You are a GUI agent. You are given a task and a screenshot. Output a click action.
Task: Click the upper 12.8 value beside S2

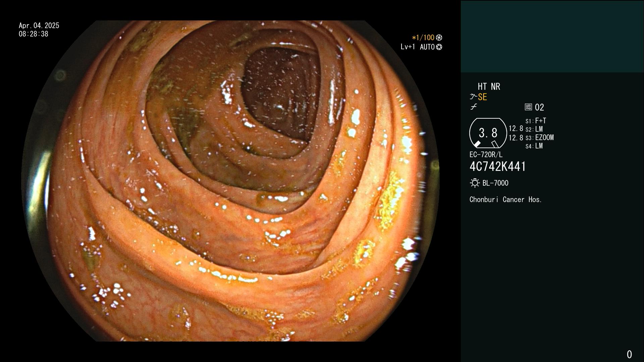(x=516, y=128)
